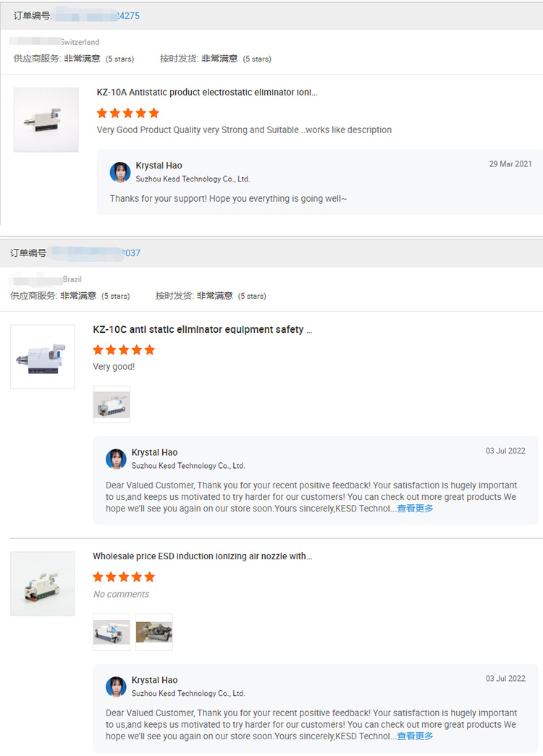
Task: Open the KZ-10A Antistatic product title link
Action: (x=207, y=93)
